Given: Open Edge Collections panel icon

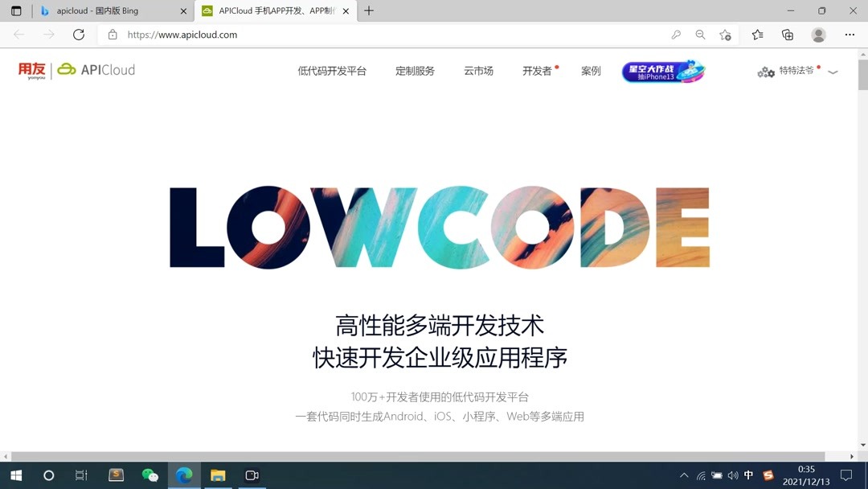Looking at the screenshot, I should 787,35.
